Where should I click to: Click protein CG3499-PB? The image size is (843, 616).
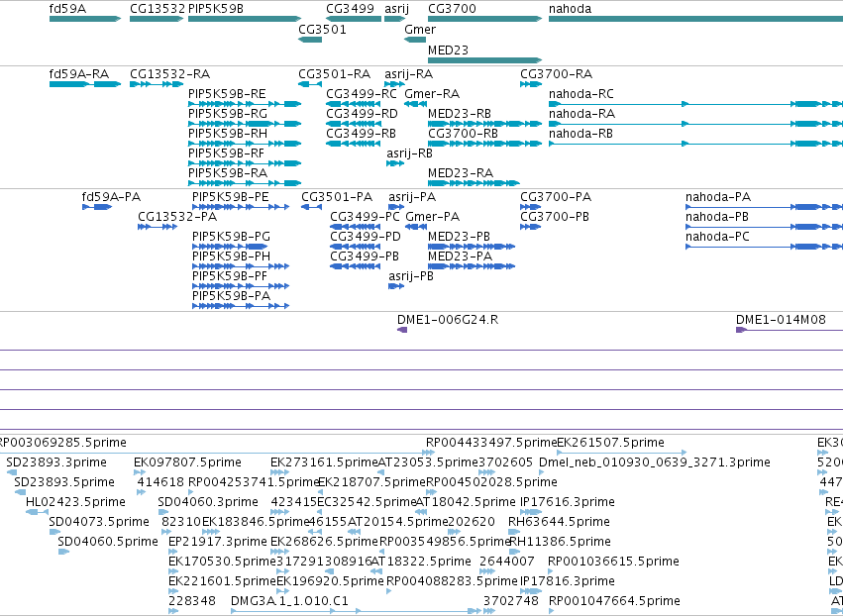[x=356, y=266]
